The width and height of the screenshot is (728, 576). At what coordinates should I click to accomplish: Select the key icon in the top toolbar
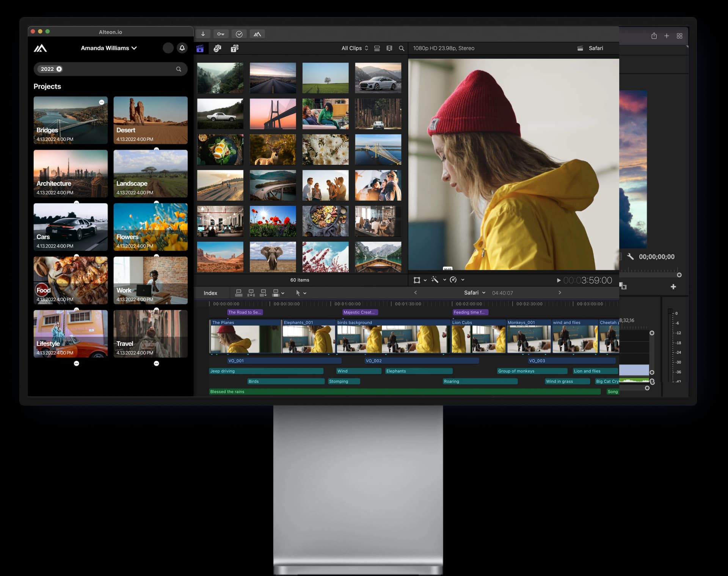pyautogui.click(x=221, y=34)
